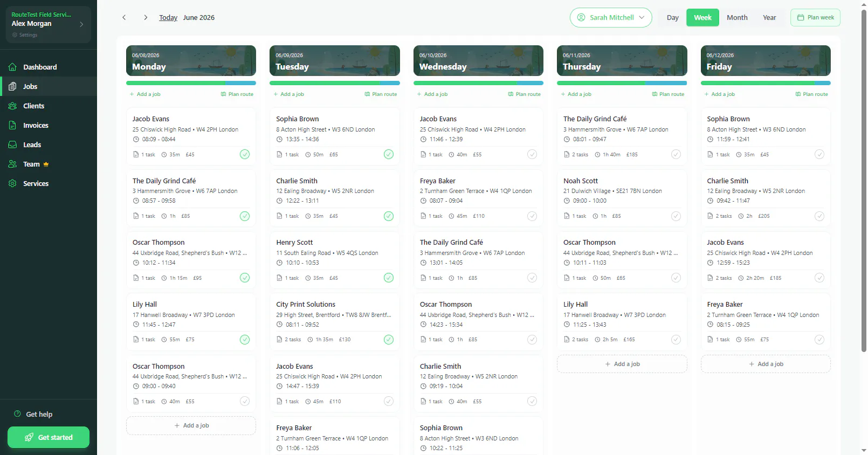Click the Team crown badge icon
This screenshot has width=868, height=455.
click(46, 164)
